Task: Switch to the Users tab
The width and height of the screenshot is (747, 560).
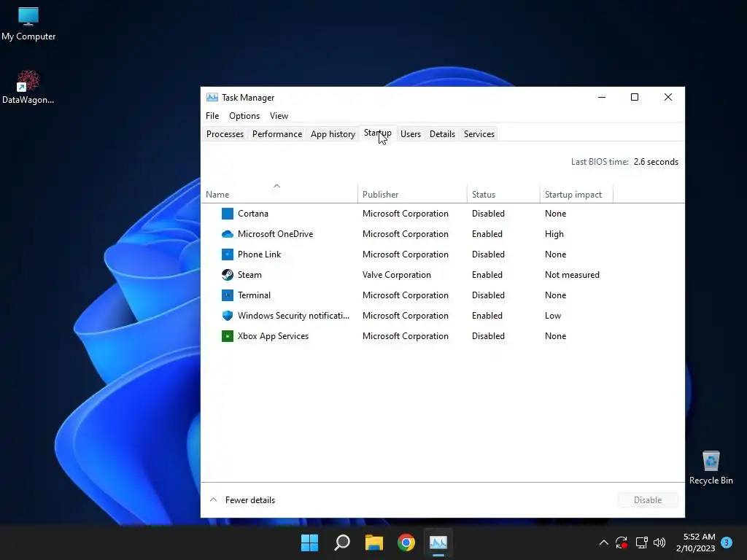Action: [x=411, y=134]
